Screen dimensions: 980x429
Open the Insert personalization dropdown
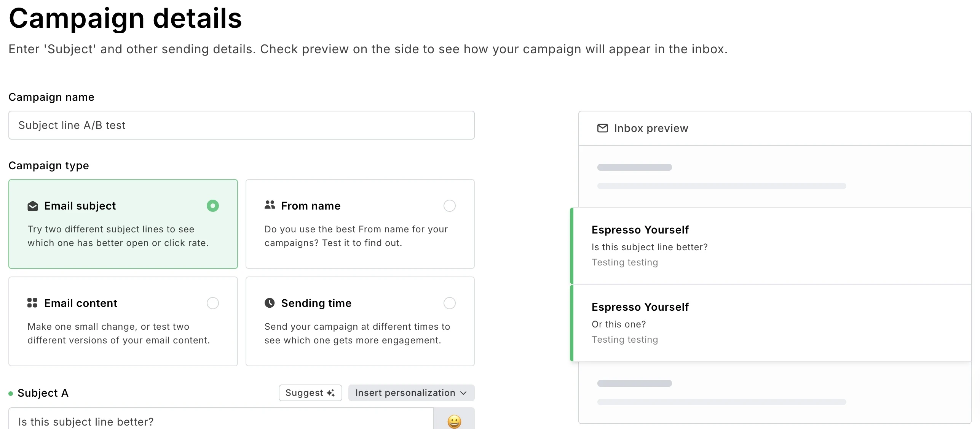point(405,393)
